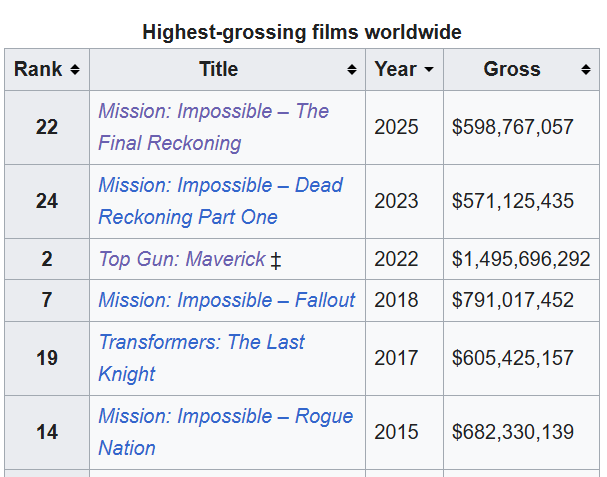Click the year 2023 cell
Screen dimensions: 607x477
tap(396, 201)
